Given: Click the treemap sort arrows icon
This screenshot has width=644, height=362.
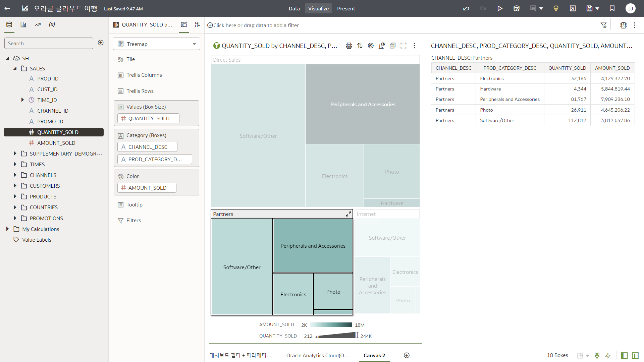Looking at the screenshot, I should coord(360,46).
